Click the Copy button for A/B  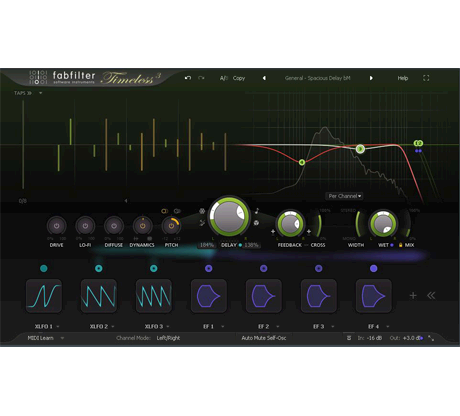[239, 78]
